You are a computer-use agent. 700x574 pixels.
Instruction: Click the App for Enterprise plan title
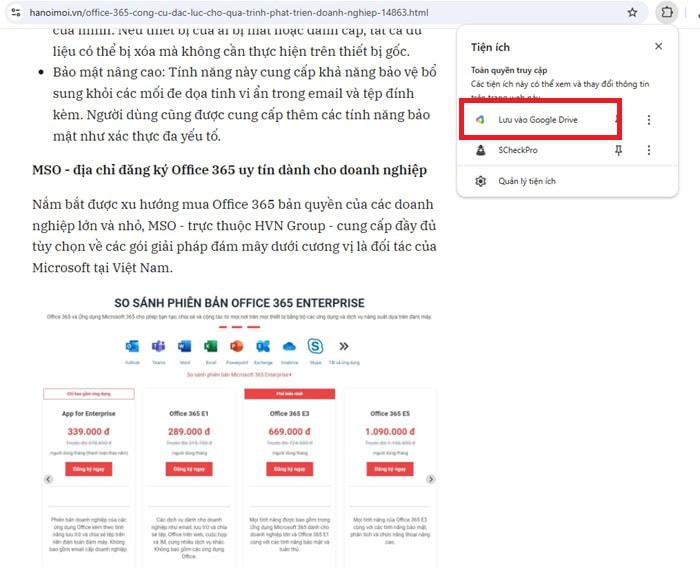tap(88, 414)
